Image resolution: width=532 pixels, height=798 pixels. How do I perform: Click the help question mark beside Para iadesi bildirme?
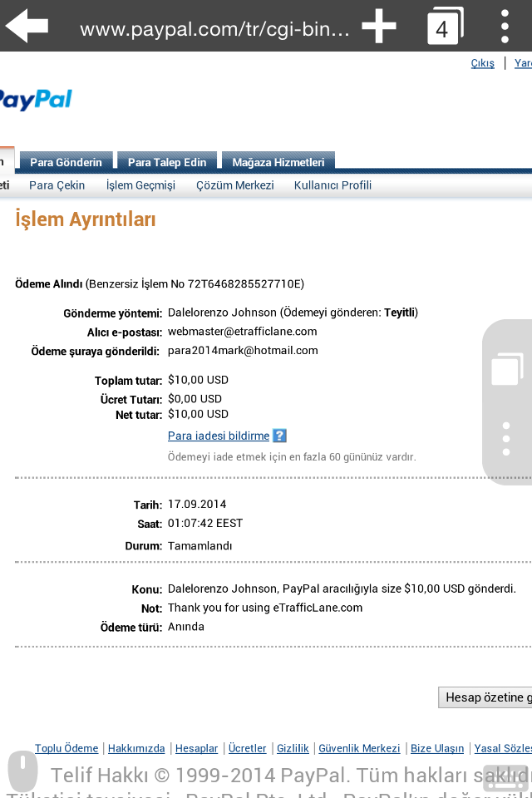pos(279,436)
